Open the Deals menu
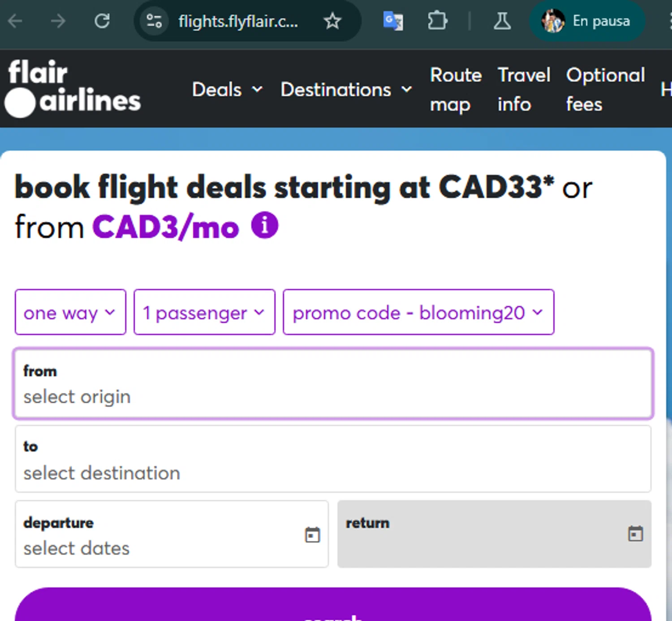The height and width of the screenshot is (621, 672). 227,90
